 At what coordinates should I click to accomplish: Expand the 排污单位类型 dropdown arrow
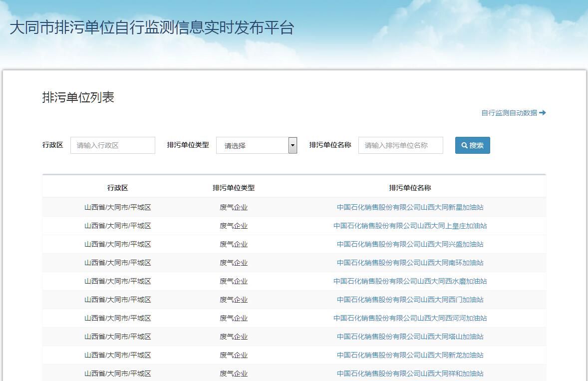click(293, 145)
